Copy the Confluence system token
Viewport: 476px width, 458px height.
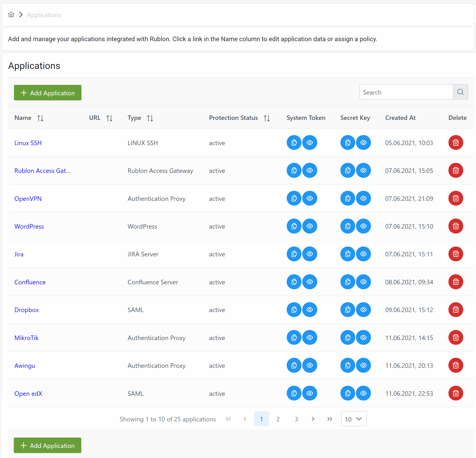point(294,282)
